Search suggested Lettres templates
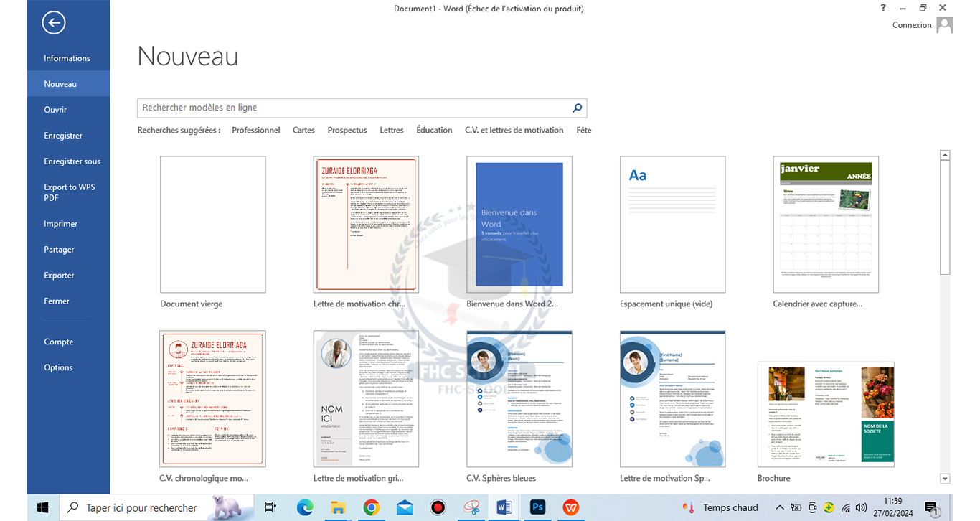 (392, 131)
